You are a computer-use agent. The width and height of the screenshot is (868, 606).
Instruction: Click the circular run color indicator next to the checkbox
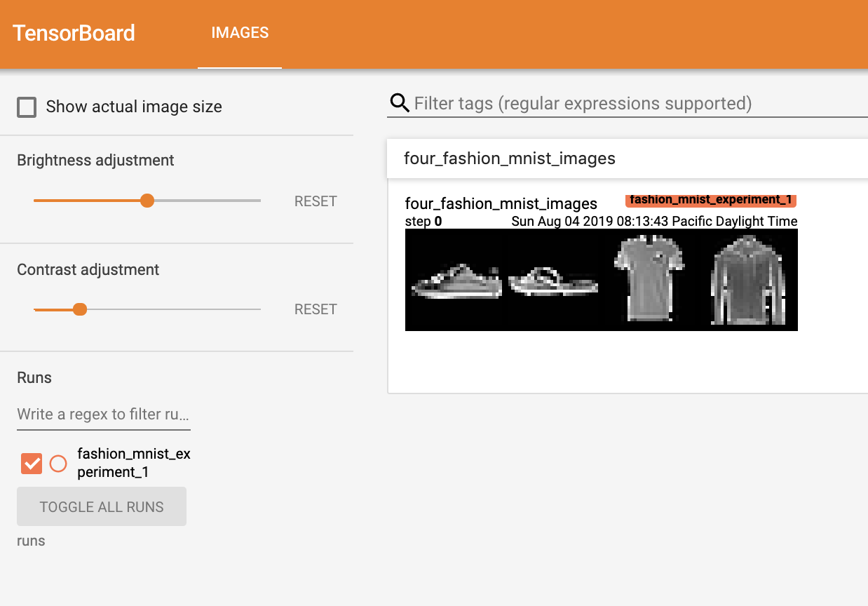[57, 463]
